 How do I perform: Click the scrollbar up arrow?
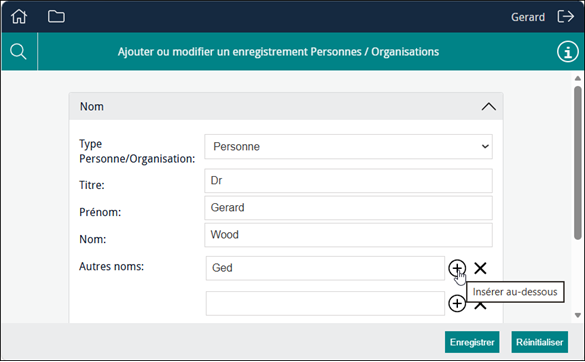pos(578,78)
